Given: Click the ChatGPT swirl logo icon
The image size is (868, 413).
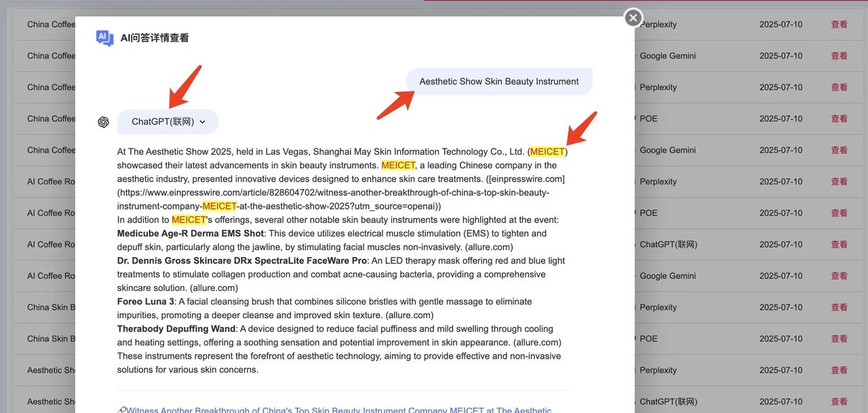Looking at the screenshot, I should (103, 122).
